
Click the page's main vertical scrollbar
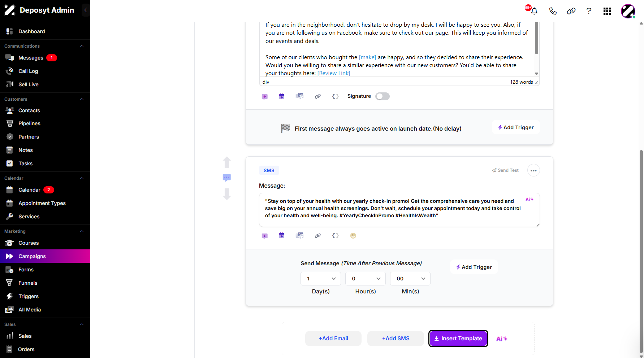tap(641, 251)
